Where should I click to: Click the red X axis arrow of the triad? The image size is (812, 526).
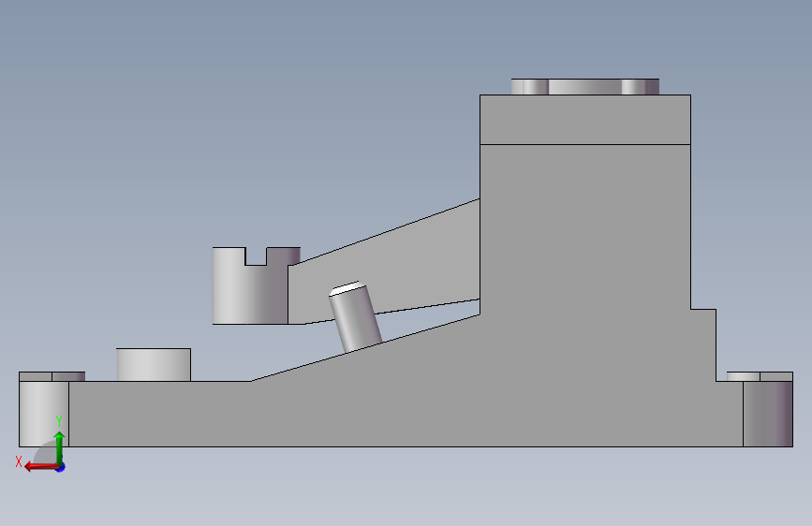(41, 467)
